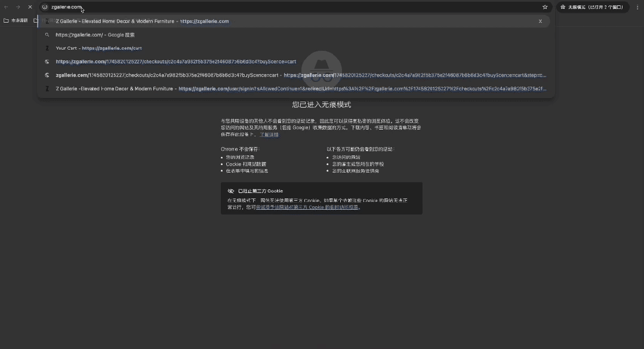Click the blocked third-party cookie eye icon

point(231,191)
